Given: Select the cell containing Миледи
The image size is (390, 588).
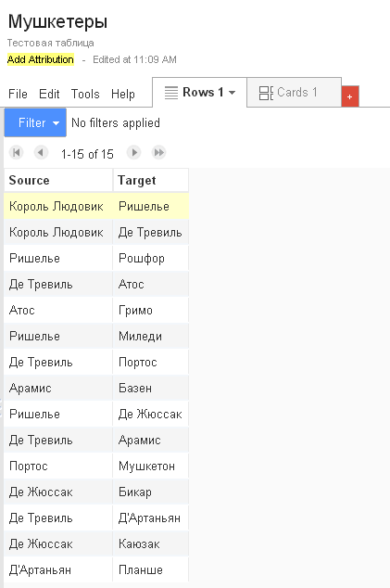Looking at the screenshot, I should tap(151, 336).
